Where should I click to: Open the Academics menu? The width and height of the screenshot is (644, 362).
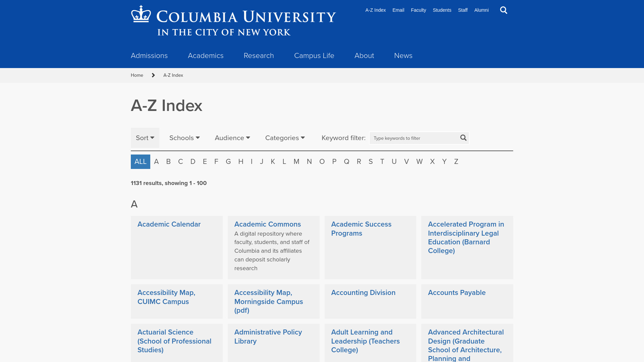[x=206, y=56]
